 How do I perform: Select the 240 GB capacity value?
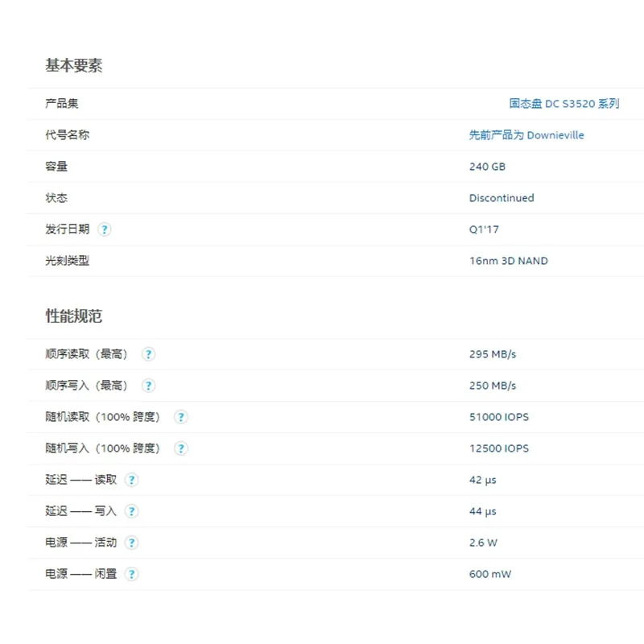[487, 167]
